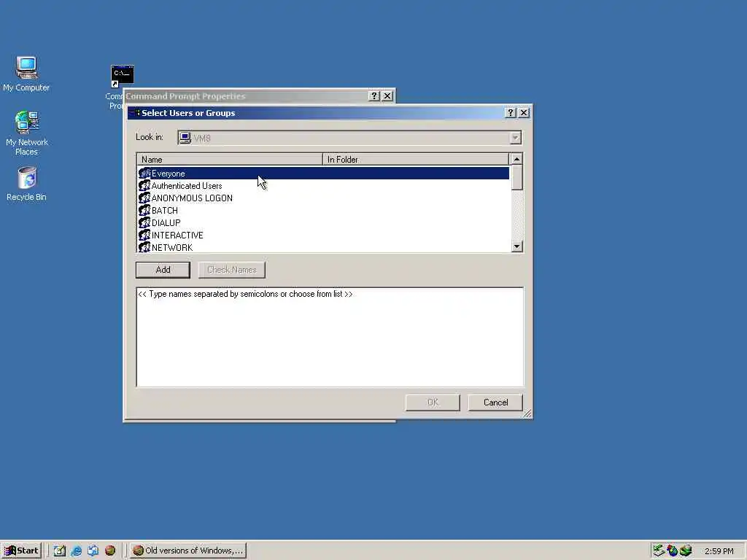
Task: Click the list scrollbar thumb
Action: click(x=517, y=178)
